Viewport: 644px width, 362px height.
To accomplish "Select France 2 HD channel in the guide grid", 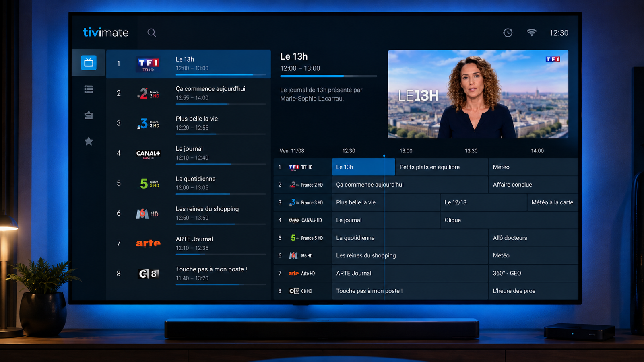I will pyautogui.click(x=303, y=185).
